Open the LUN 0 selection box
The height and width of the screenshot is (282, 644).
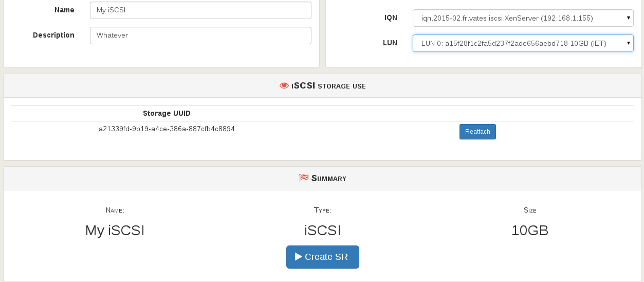point(523,43)
